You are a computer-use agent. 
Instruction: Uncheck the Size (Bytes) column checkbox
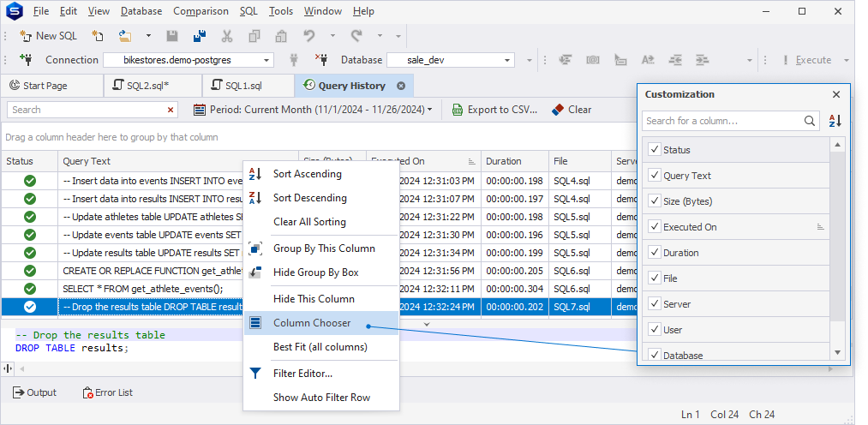click(655, 201)
